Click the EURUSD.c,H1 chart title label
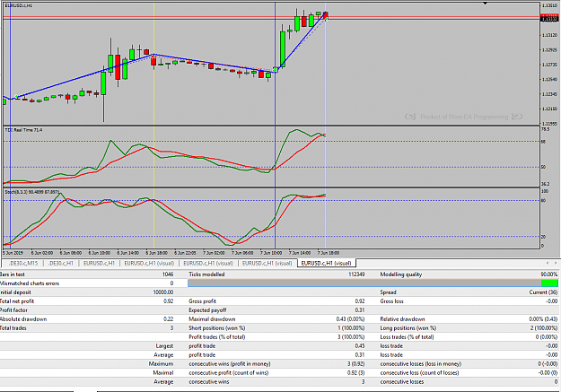This screenshot has width=561, height=392. coord(19,5)
